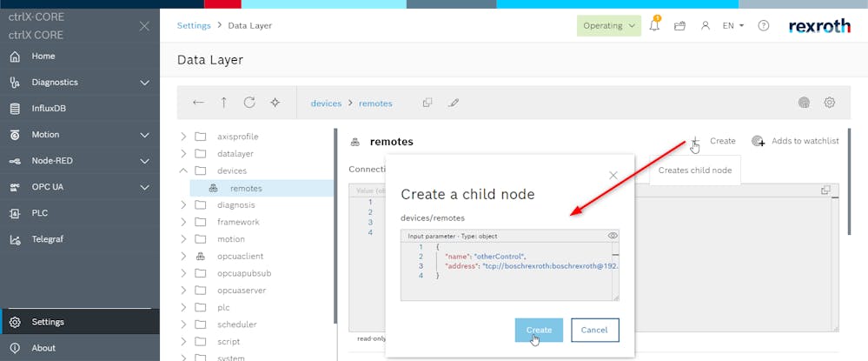Screen dimensions: 868x361
Task: Open the EN language dropdown
Action: (733, 25)
